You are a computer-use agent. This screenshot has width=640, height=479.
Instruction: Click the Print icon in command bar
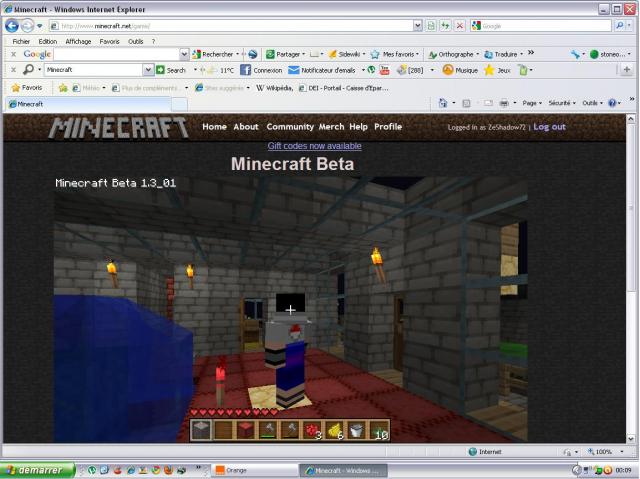(504, 103)
